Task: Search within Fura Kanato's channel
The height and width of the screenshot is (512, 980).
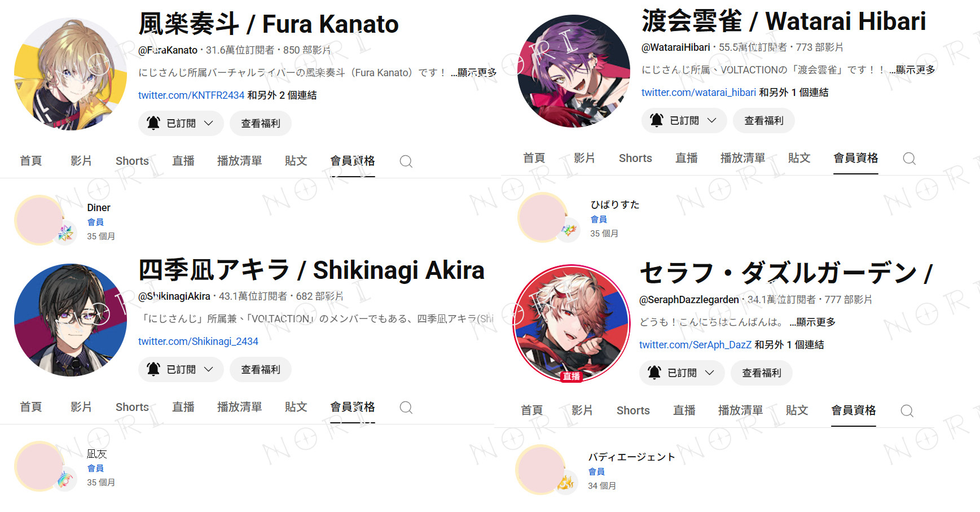Action: (406, 161)
